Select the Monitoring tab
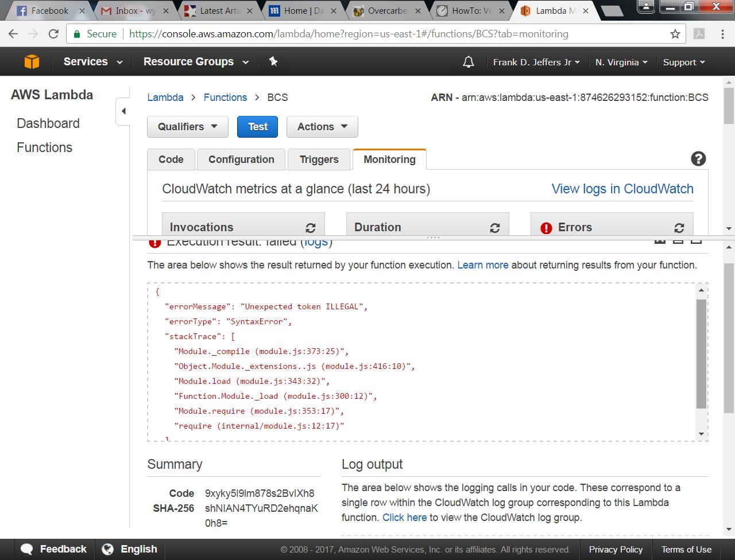This screenshot has width=735, height=560. tap(389, 160)
